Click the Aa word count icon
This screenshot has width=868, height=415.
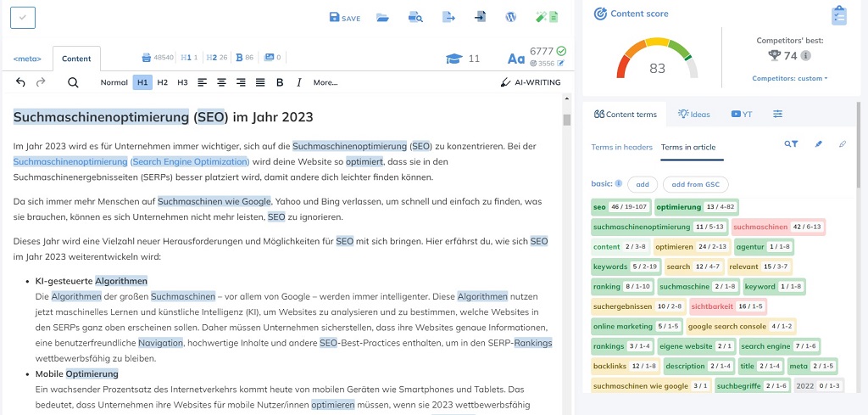coord(516,59)
